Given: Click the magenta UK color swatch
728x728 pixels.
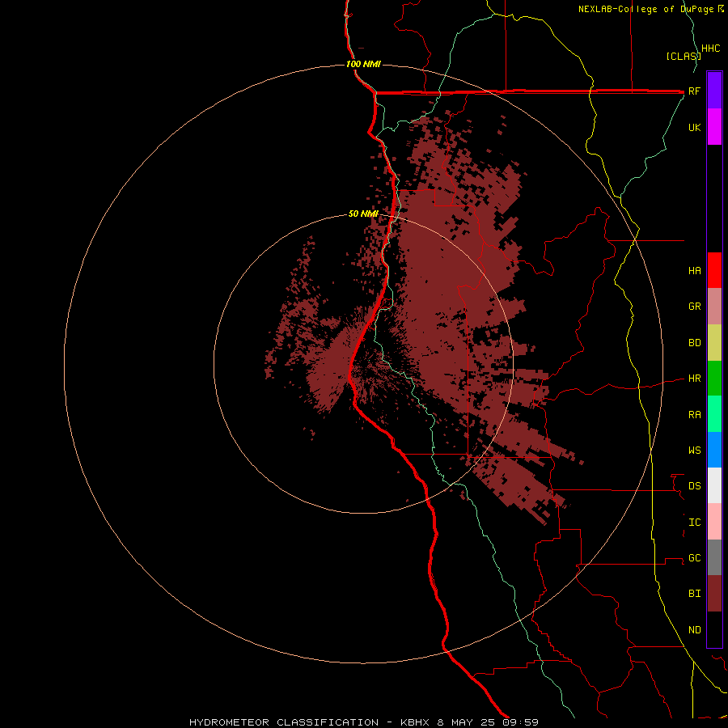Looking at the screenshot, I should [714, 127].
